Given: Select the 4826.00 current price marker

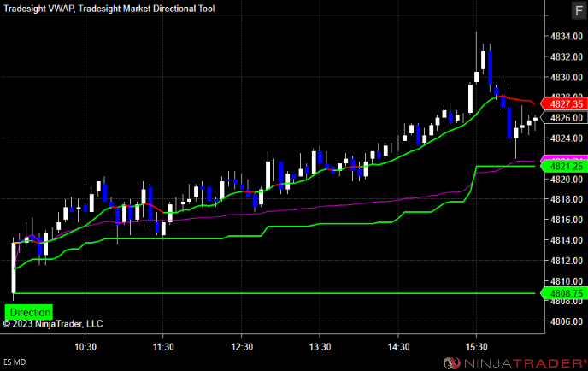Looking at the screenshot, I should [563, 118].
